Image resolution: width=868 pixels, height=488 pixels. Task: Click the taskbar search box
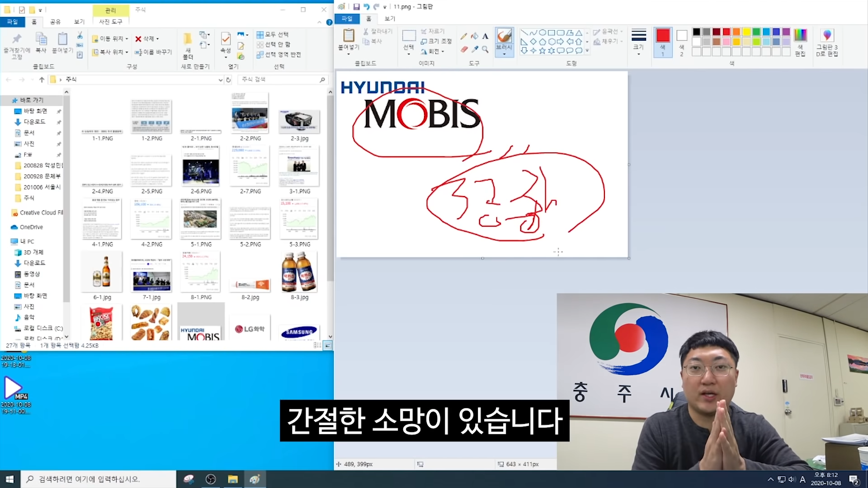pos(99,479)
